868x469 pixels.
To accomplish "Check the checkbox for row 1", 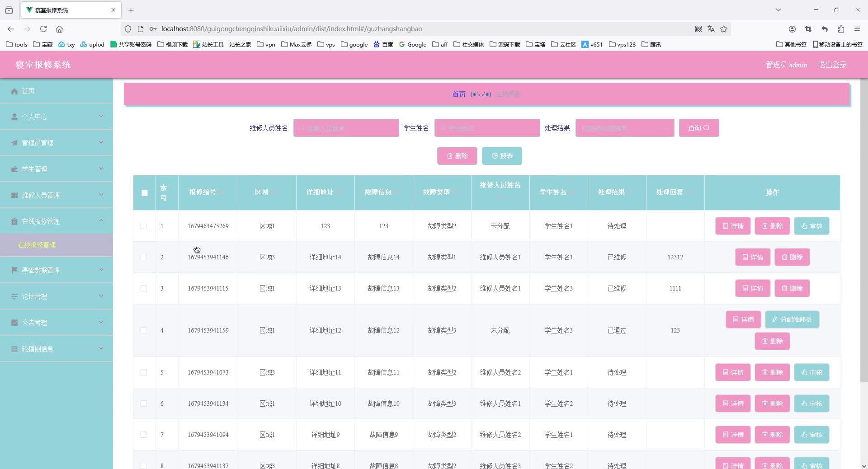I will click(144, 226).
